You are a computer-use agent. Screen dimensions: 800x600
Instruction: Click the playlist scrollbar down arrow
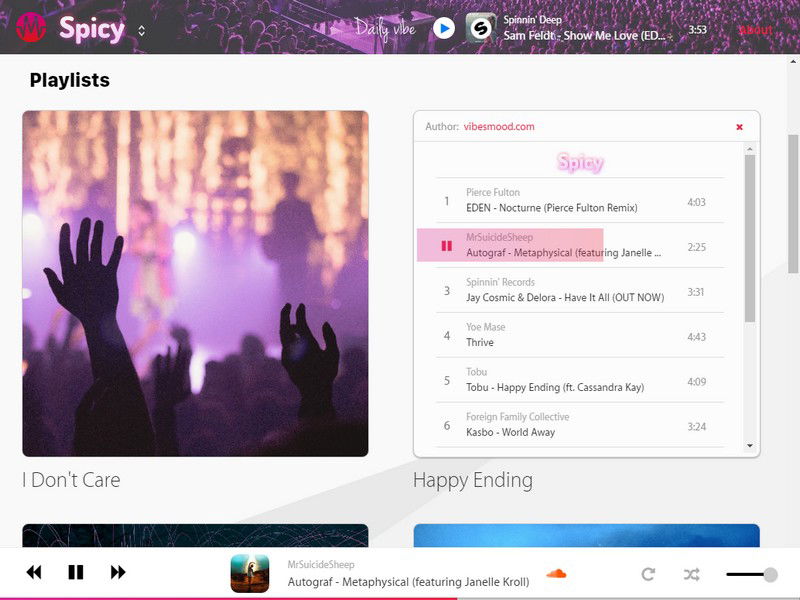point(749,445)
